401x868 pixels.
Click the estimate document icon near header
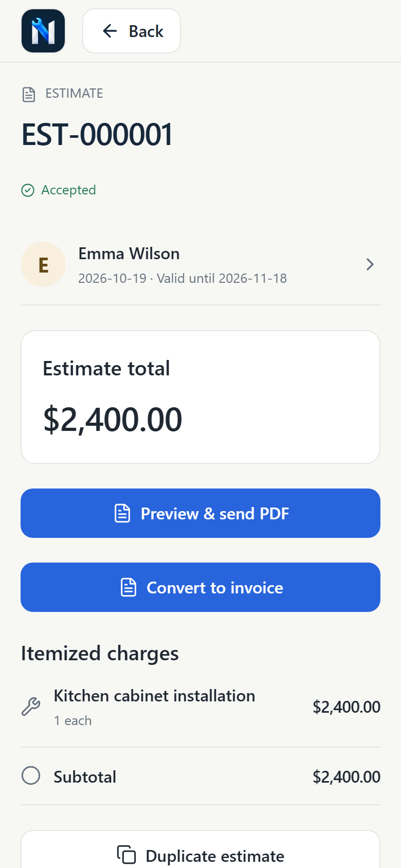coord(29,94)
